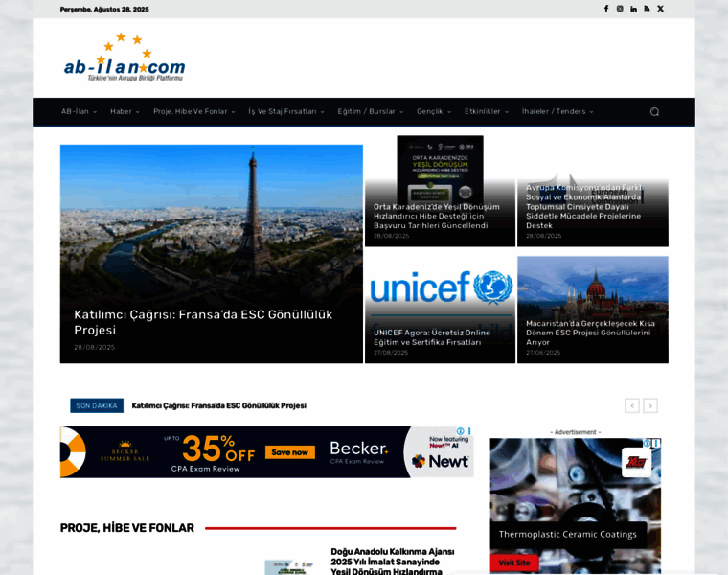Click the Newt AI logo in ad
The width and height of the screenshot is (728, 575).
[x=440, y=461]
